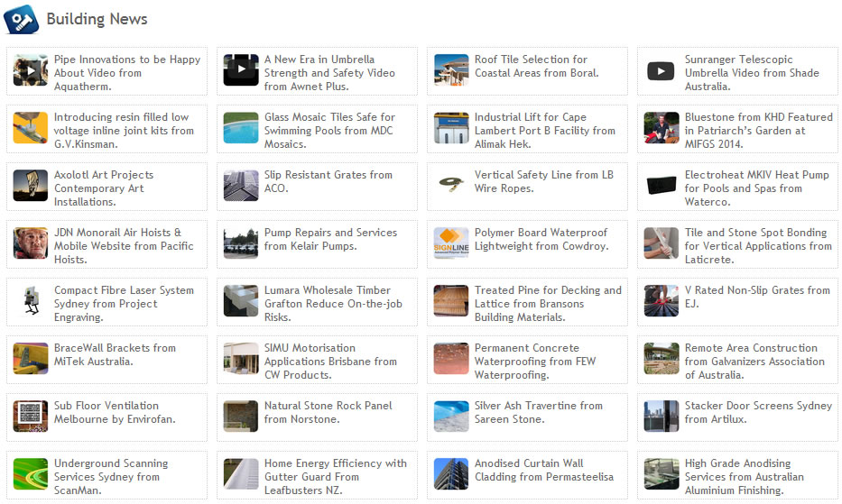Open V Rated Non-Slip Grates from EJ
The width and height of the screenshot is (842, 504).
click(758, 297)
